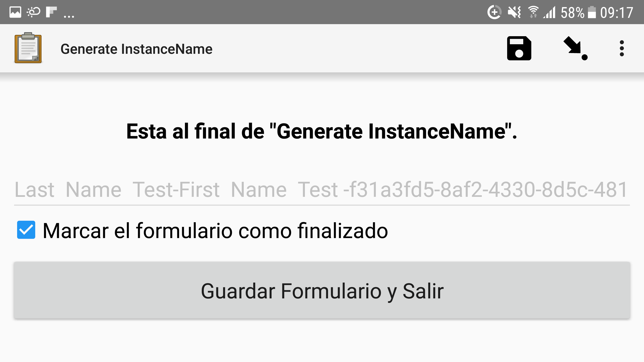Tap the ODK Collect clipboard icon
This screenshot has height=362, width=644.
coord(28,49)
